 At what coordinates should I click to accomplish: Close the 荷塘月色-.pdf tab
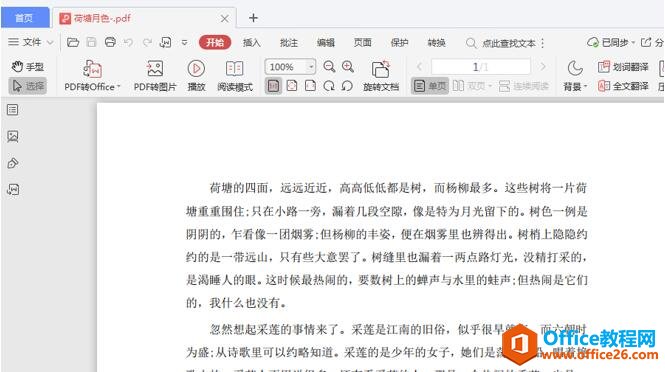click(224, 19)
